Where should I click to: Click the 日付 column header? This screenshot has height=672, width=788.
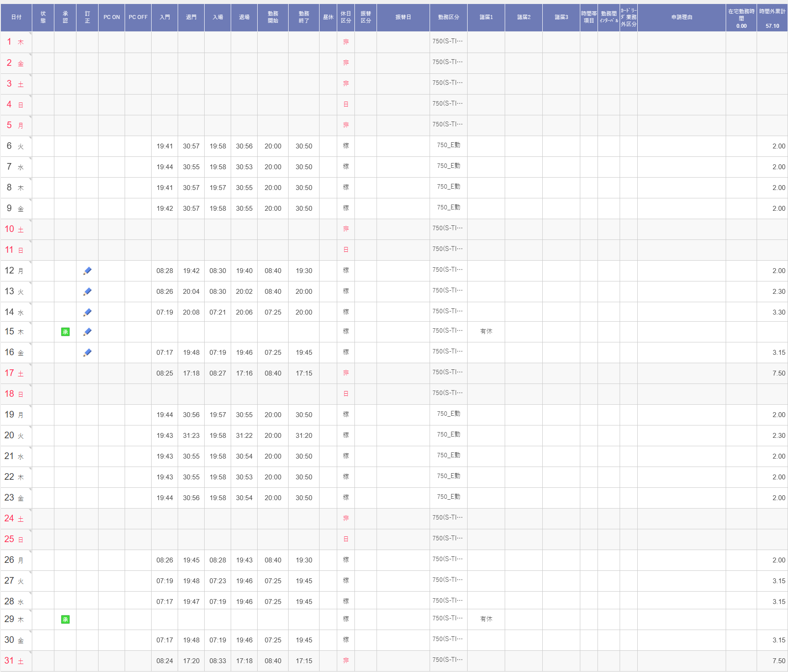tap(16, 17)
